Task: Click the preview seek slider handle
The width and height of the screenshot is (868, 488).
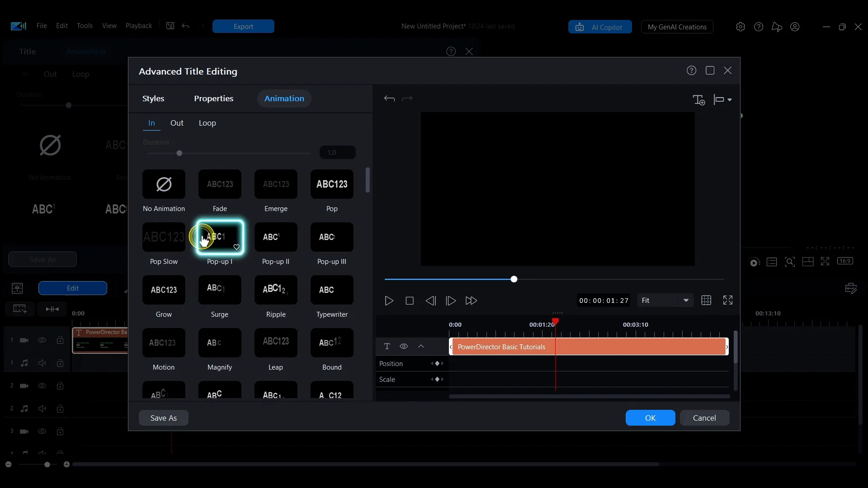Action: pyautogui.click(x=514, y=279)
